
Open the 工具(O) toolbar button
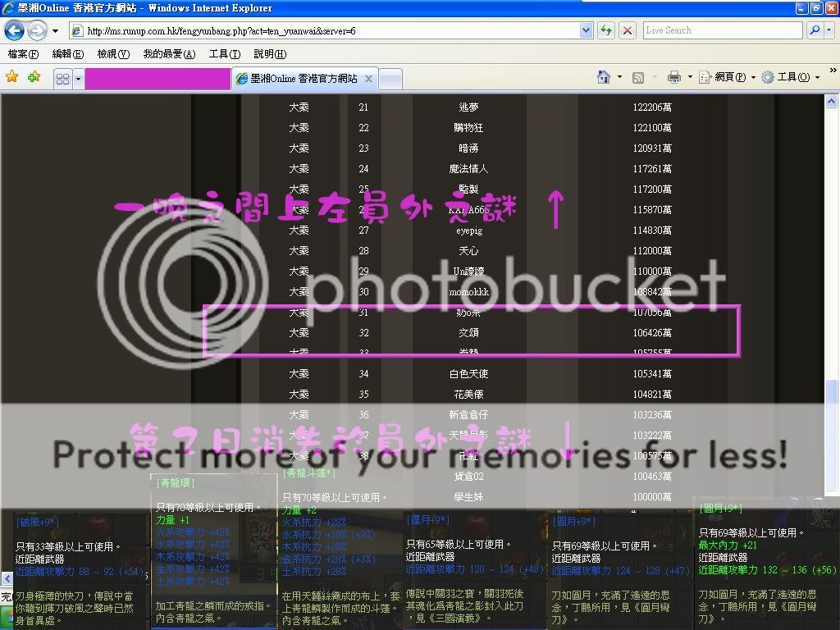(786, 77)
